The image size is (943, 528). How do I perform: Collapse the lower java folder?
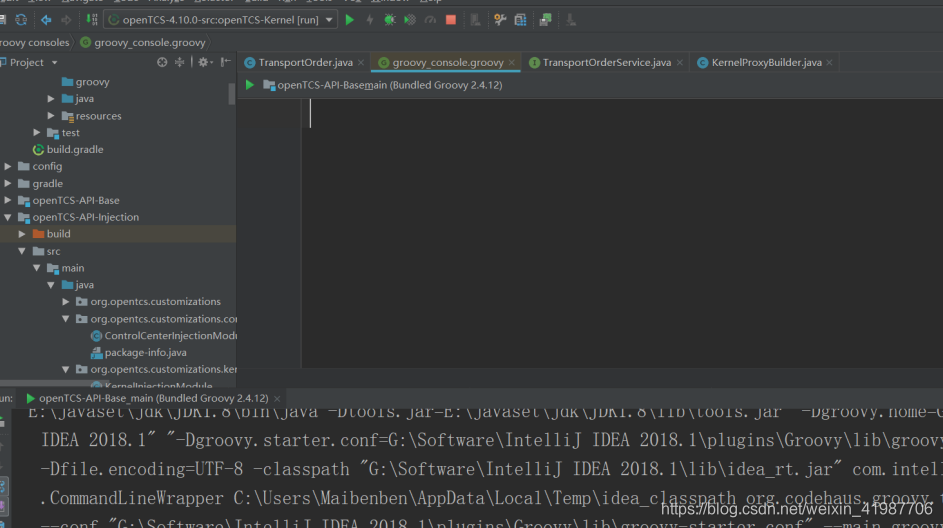coord(51,285)
